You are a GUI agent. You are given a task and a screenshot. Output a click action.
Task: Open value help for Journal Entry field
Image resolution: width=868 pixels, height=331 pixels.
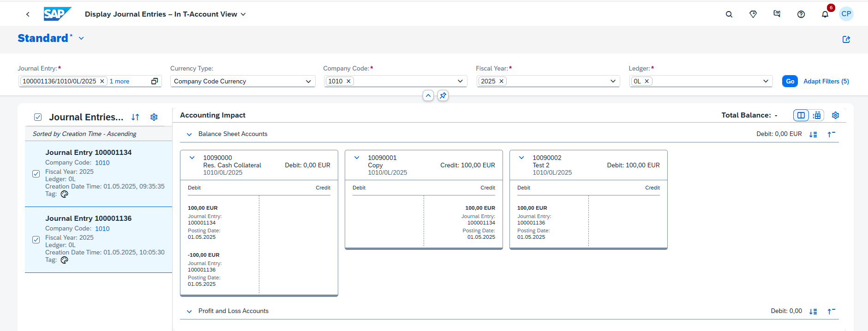[x=155, y=81]
